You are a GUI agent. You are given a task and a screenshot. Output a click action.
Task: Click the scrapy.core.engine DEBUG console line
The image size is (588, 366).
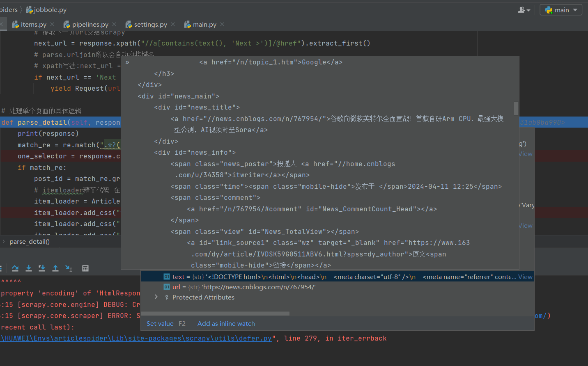tap(70, 305)
